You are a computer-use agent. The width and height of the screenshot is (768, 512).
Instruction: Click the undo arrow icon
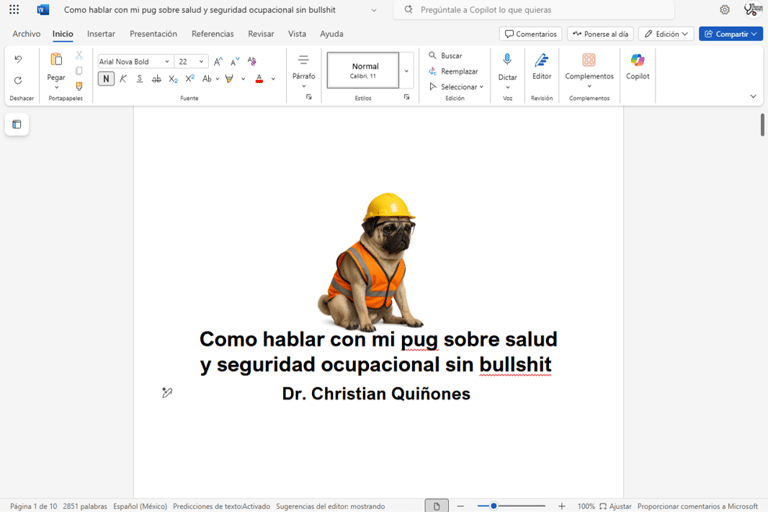18,60
